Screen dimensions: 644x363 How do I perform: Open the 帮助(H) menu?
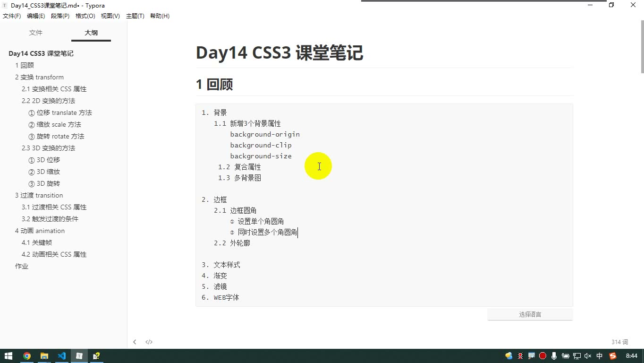[x=160, y=16]
